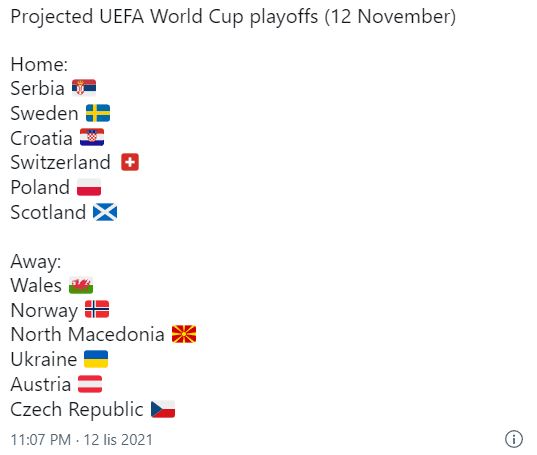Click the Croatia flag emoji
537x455 pixels.
(x=92, y=138)
